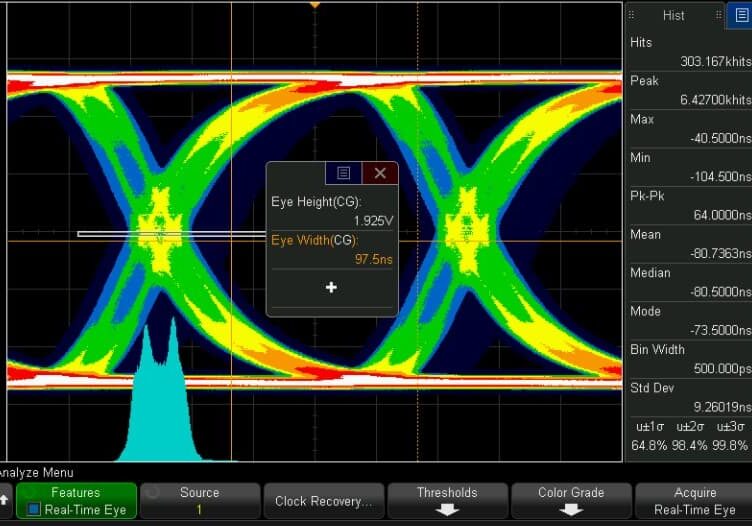Click the 98.4% two-sigma value
The width and height of the screenshot is (752, 526).
[x=689, y=445]
